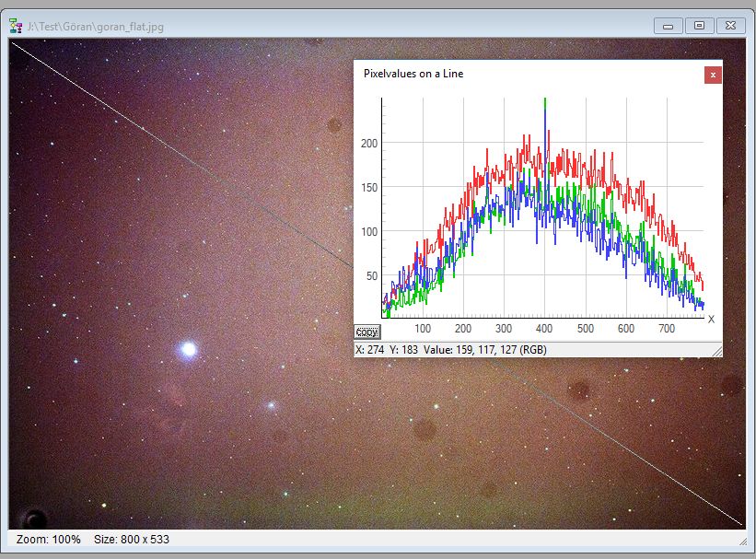Click the lower-right end of the diagonal line
Screen dimensions: 756x559
click(739, 526)
